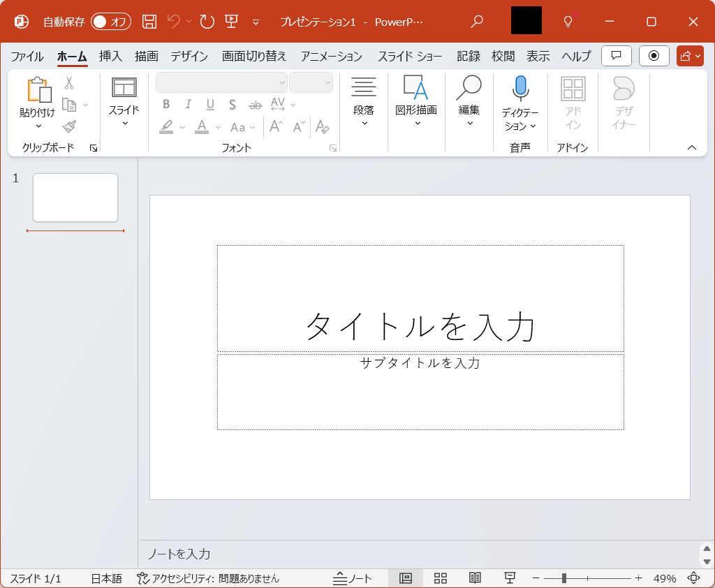This screenshot has height=588, width=715.
Task: Expand Editing (編集) group dropdown
Action: pos(470,123)
